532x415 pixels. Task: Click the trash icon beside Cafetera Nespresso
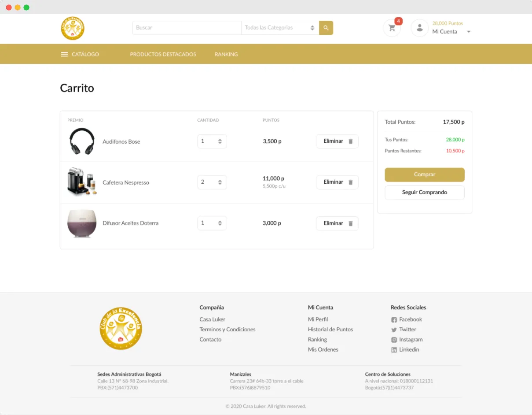350,182
